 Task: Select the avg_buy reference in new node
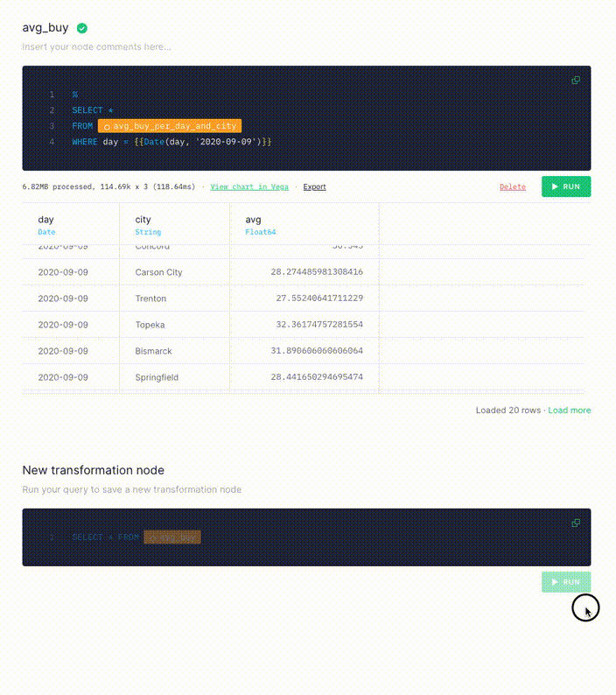172,537
